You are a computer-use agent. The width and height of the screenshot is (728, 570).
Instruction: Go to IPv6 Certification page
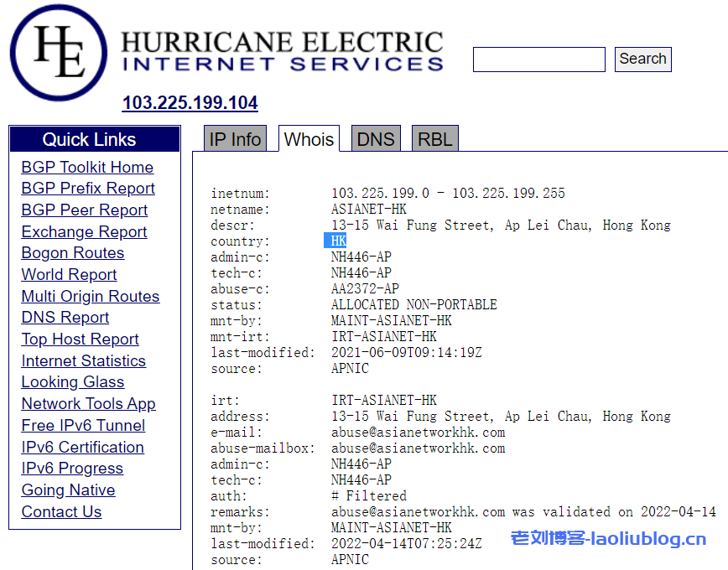coord(82,447)
